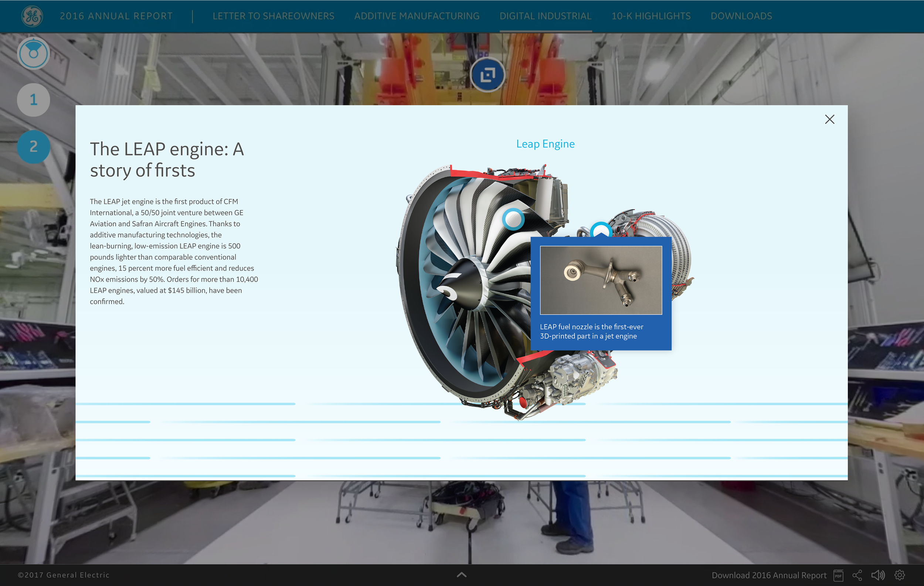The height and width of the screenshot is (586, 924).
Task: Click the compass view icon in the sidebar
Action: (x=33, y=53)
